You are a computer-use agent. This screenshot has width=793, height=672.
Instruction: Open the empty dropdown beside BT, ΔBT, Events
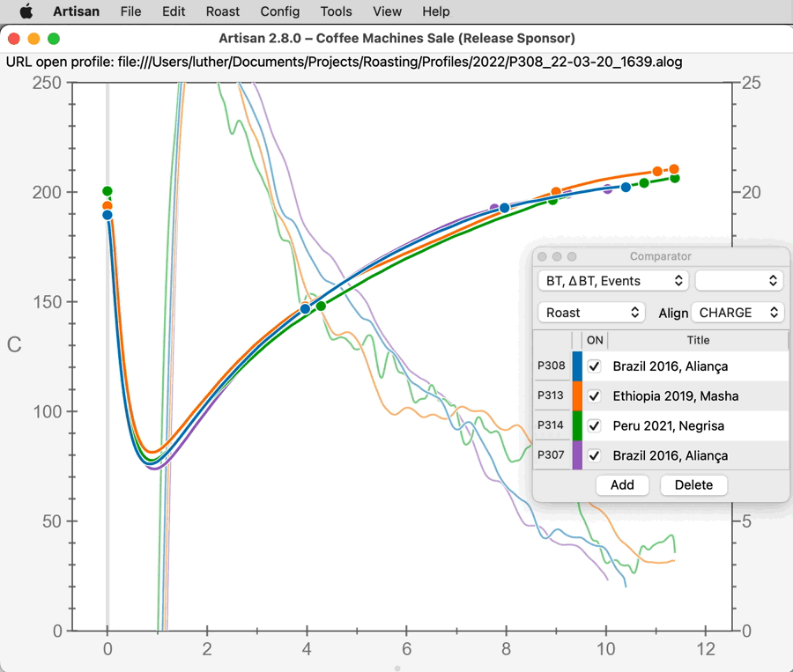click(739, 281)
